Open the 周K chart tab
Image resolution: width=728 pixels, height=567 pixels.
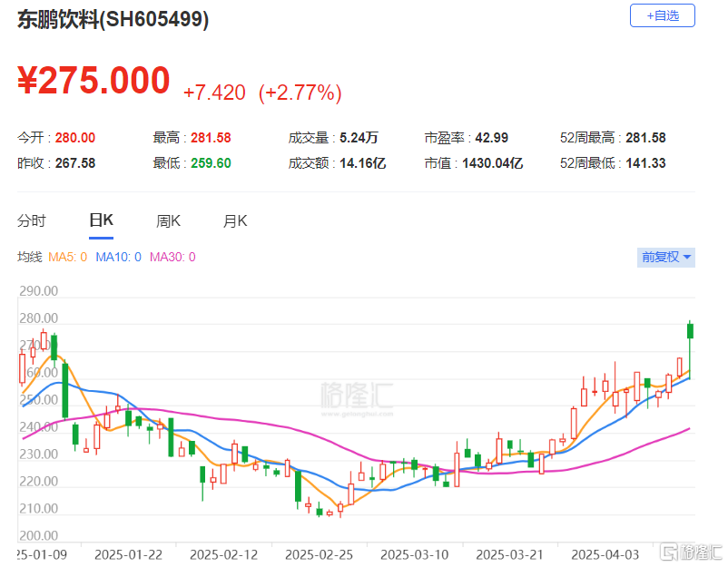point(168,220)
